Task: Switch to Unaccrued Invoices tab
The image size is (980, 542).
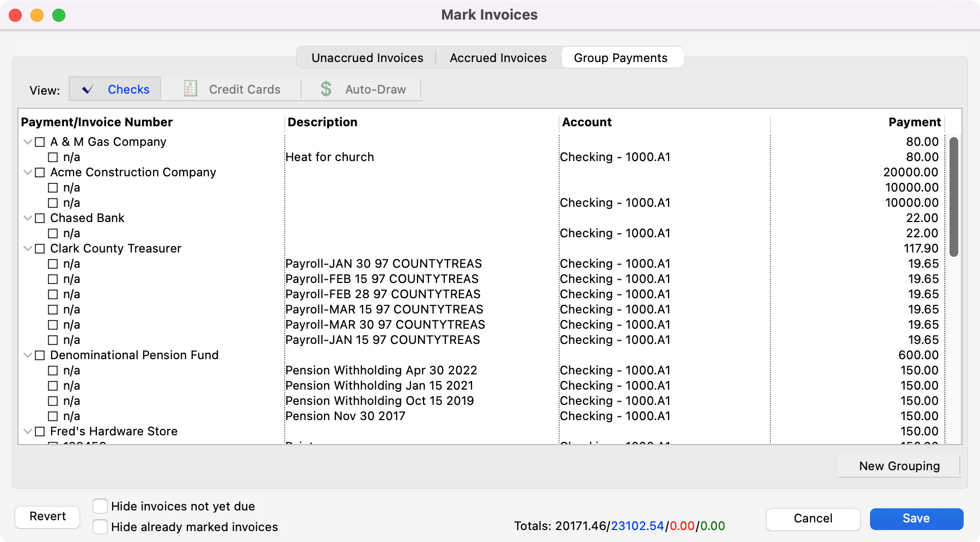Action: point(367,58)
